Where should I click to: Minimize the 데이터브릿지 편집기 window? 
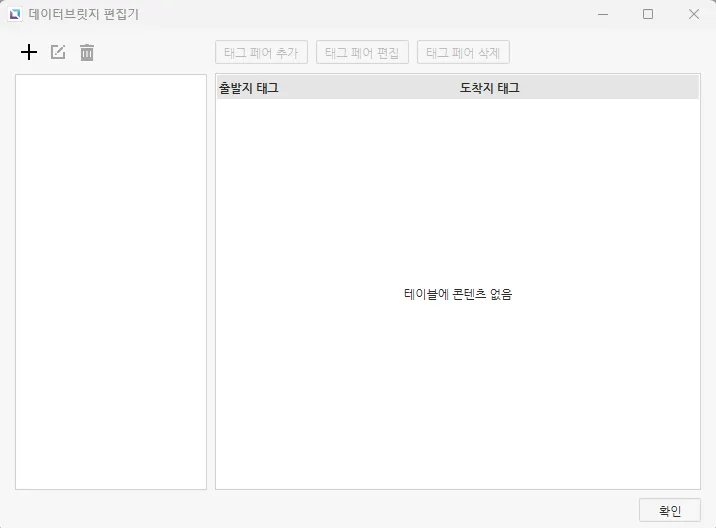tap(602, 14)
